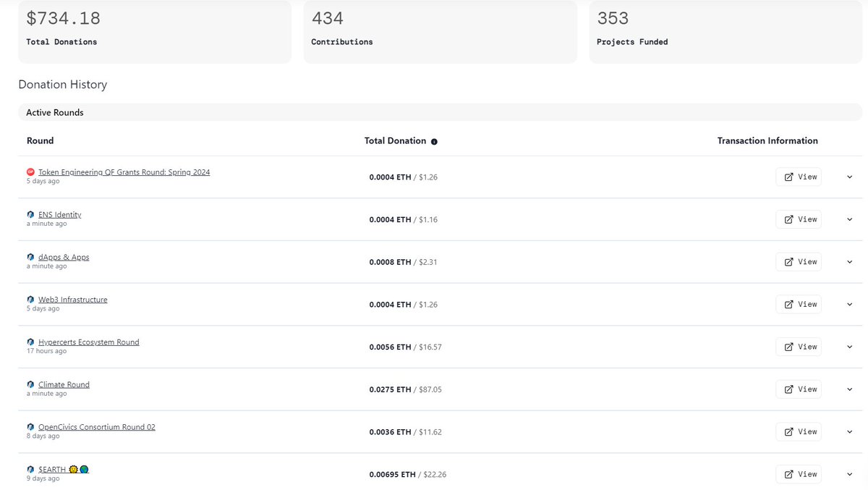Click the Round column header
The height and width of the screenshot is (490, 868).
tap(40, 140)
